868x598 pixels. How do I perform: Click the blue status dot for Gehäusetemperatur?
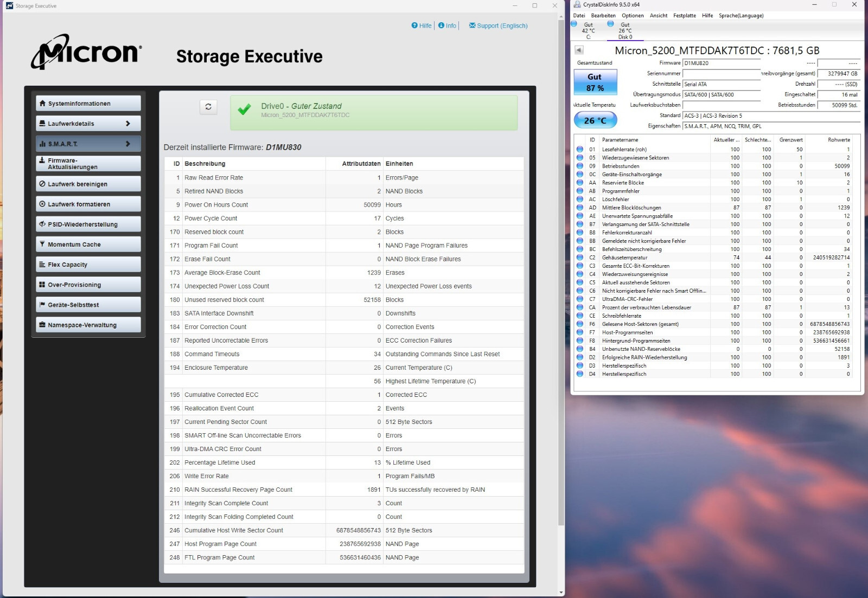(580, 258)
